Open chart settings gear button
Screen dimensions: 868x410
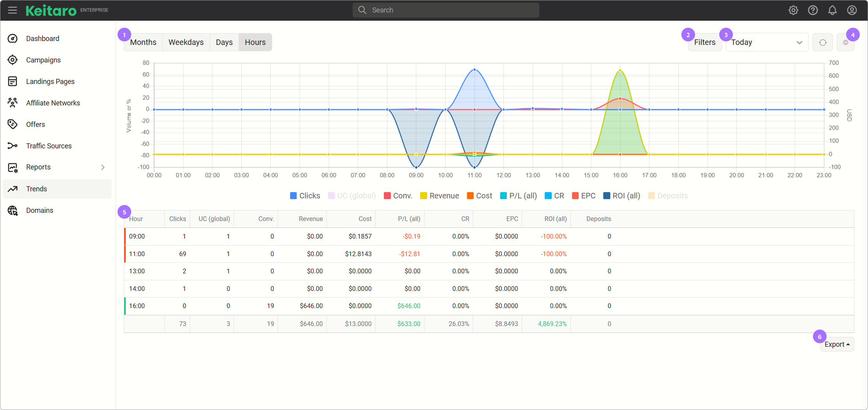pos(845,42)
